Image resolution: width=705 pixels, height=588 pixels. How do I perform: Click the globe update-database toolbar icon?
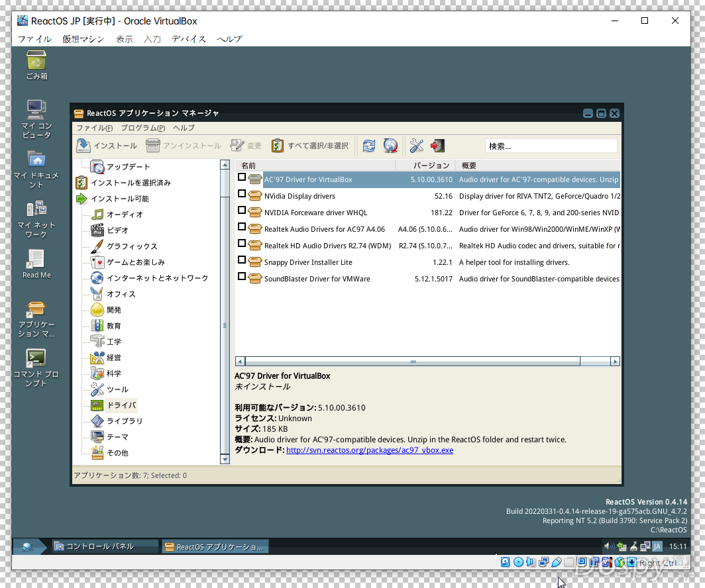390,146
